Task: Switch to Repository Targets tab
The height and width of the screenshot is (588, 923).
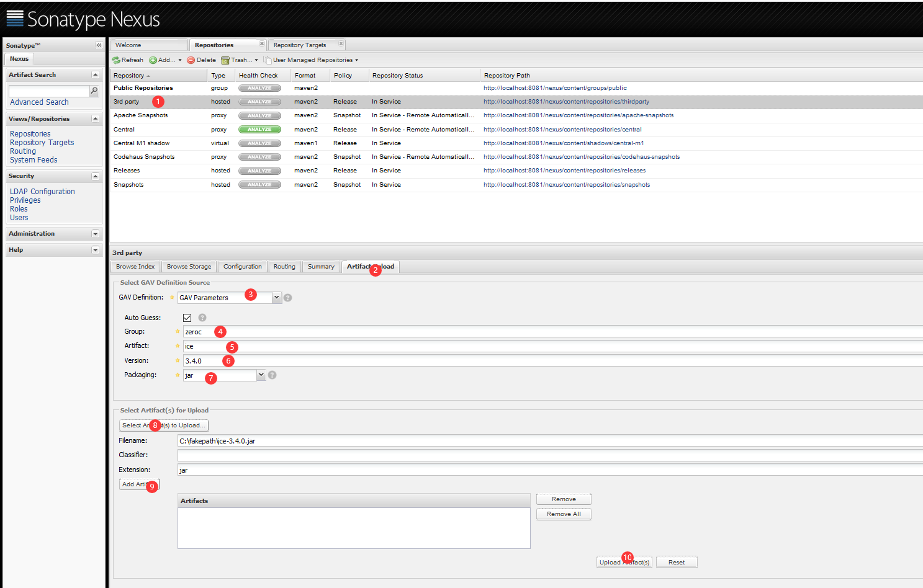Action: [x=300, y=45]
